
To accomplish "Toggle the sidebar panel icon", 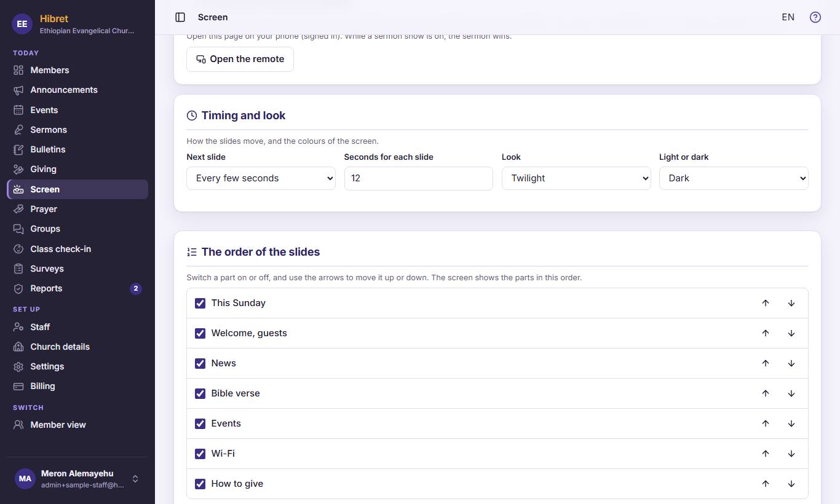I will click(180, 17).
